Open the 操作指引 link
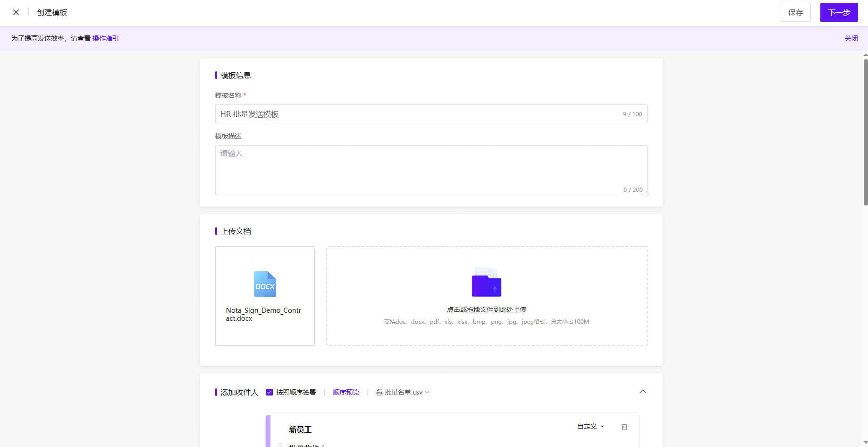 click(x=106, y=38)
